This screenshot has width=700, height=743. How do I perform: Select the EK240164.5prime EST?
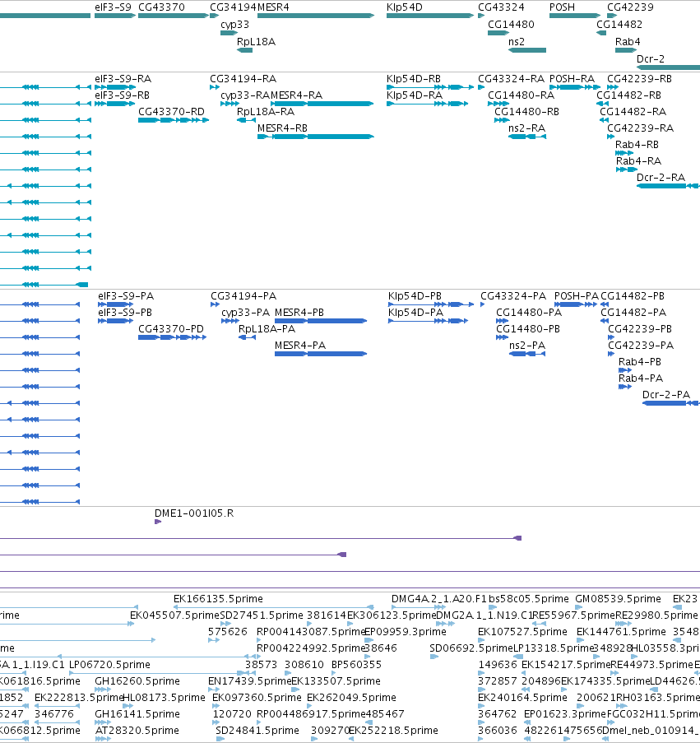click(480, 706)
